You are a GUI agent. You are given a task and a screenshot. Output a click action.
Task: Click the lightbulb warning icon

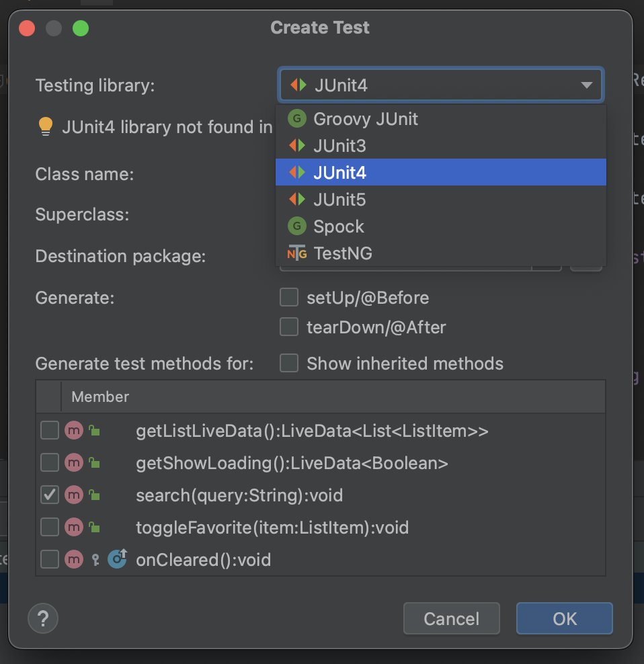[46, 126]
